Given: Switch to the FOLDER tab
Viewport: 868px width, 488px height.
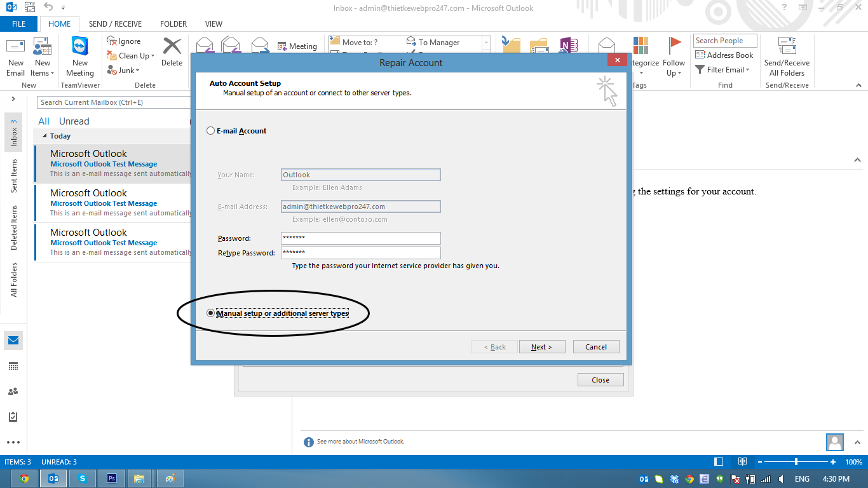Looking at the screenshot, I should pyautogui.click(x=173, y=24).
